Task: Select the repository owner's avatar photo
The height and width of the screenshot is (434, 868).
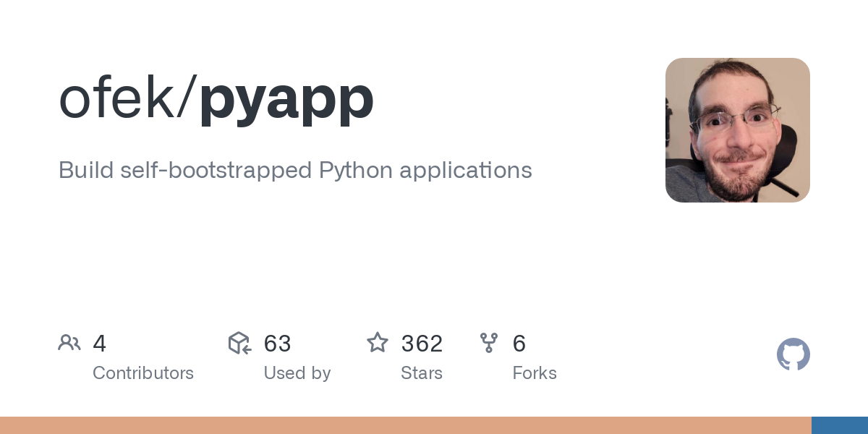Action: (738, 130)
